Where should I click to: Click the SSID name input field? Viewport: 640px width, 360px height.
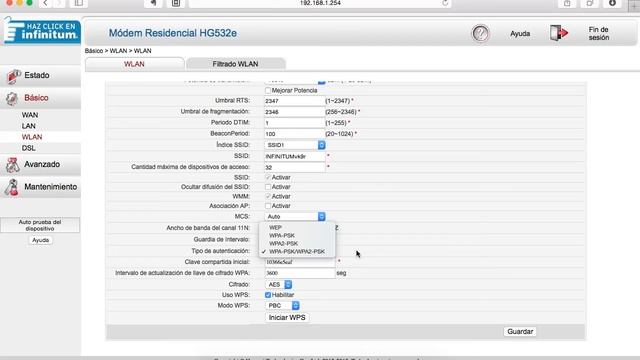click(294, 156)
